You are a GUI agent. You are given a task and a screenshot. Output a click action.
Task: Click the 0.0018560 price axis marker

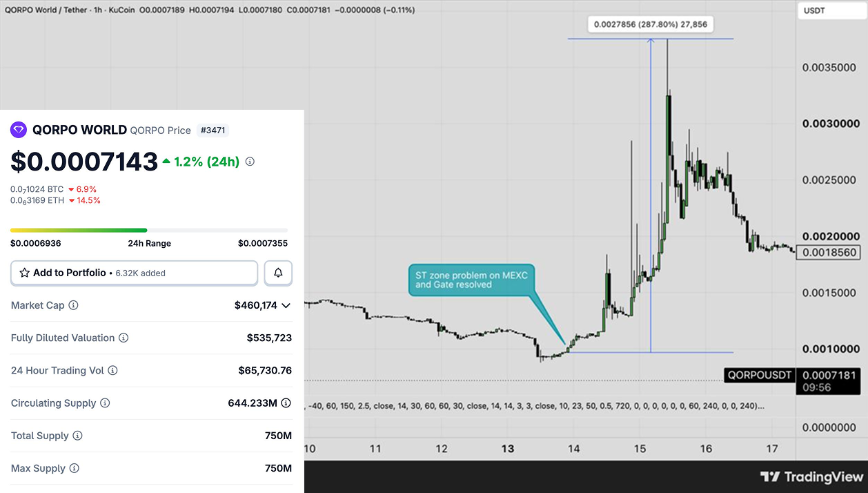coord(829,253)
